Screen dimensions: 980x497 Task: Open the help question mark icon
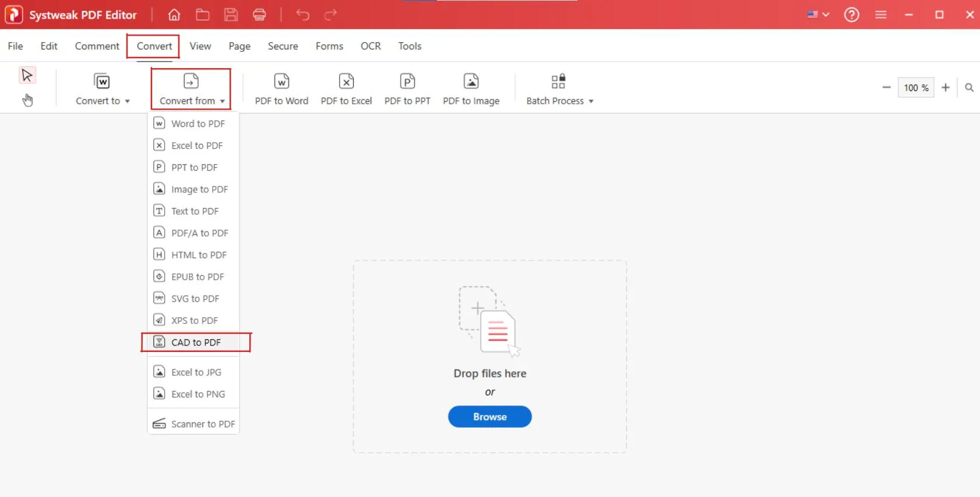click(x=851, y=15)
